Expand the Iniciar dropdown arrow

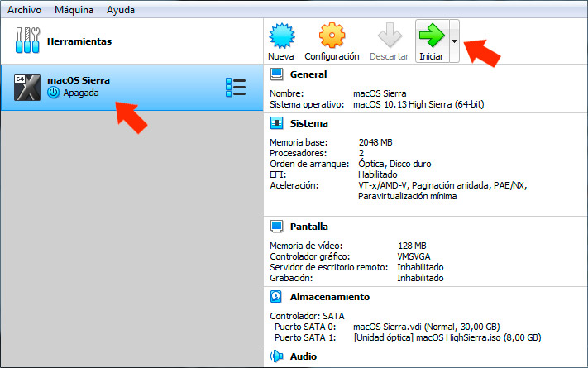(454, 41)
